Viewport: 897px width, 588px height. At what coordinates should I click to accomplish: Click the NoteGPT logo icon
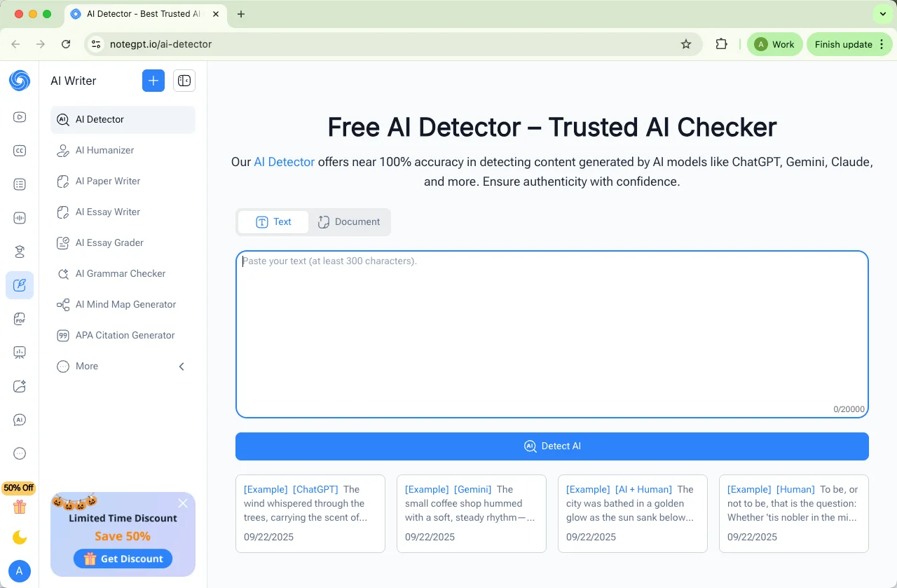click(20, 81)
